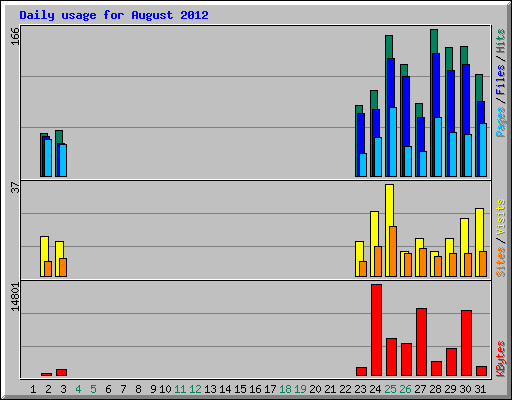Select the cyan Pages bar for day 31
The height and width of the screenshot is (400, 512).
483,150
